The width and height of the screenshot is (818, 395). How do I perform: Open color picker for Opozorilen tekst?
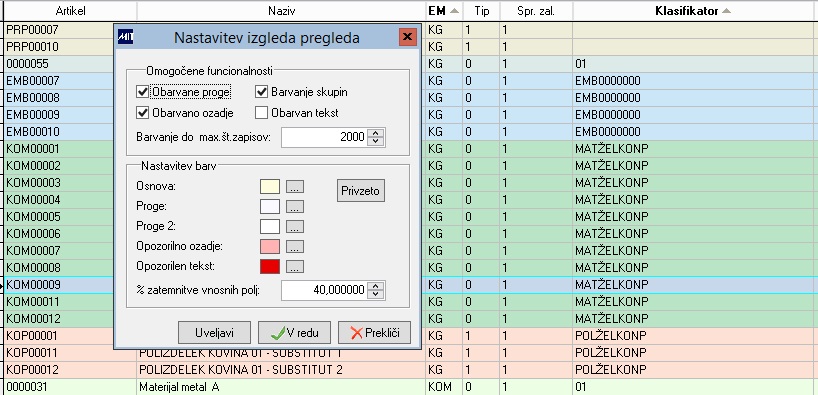tap(295, 267)
